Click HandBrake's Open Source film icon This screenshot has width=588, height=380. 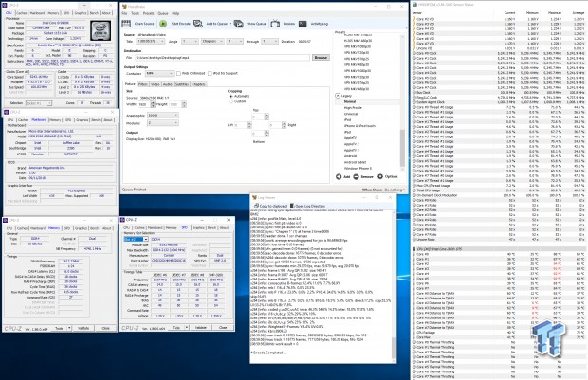[126, 24]
